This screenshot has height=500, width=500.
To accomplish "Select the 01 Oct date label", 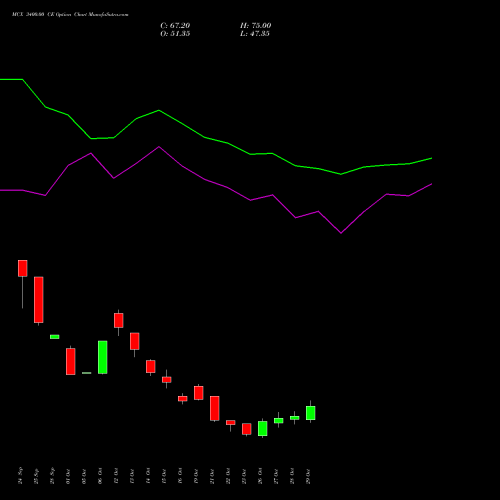I will (x=69, y=476).
